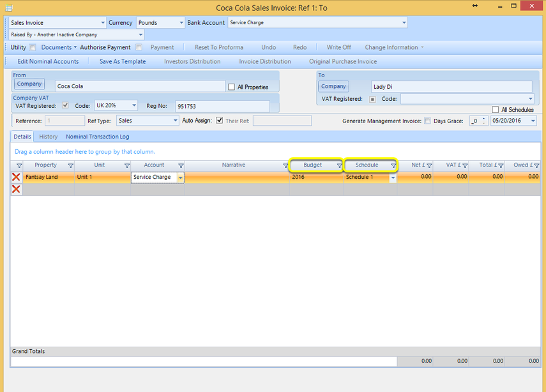Image resolution: width=546 pixels, height=392 pixels.
Task: Click Original Purchase Invoice
Action: (343, 61)
